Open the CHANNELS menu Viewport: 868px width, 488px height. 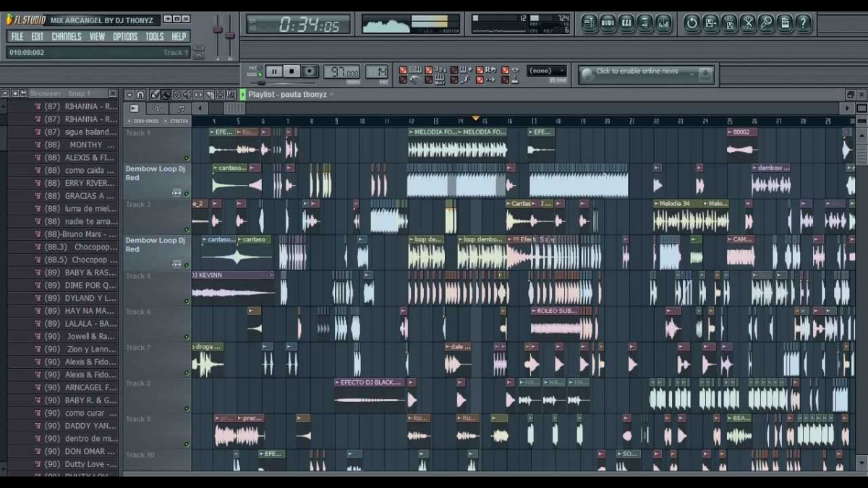pyautogui.click(x=67, y=36)
